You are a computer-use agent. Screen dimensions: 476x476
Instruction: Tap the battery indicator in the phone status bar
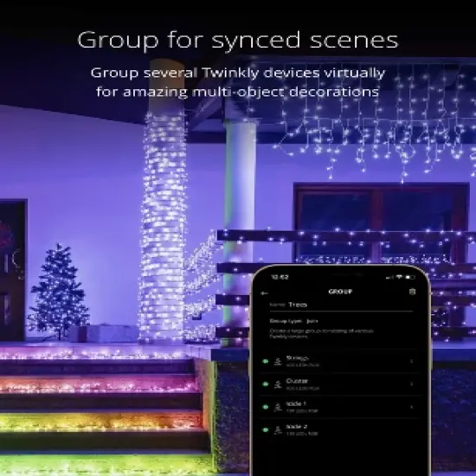click(x=410, y=277)
